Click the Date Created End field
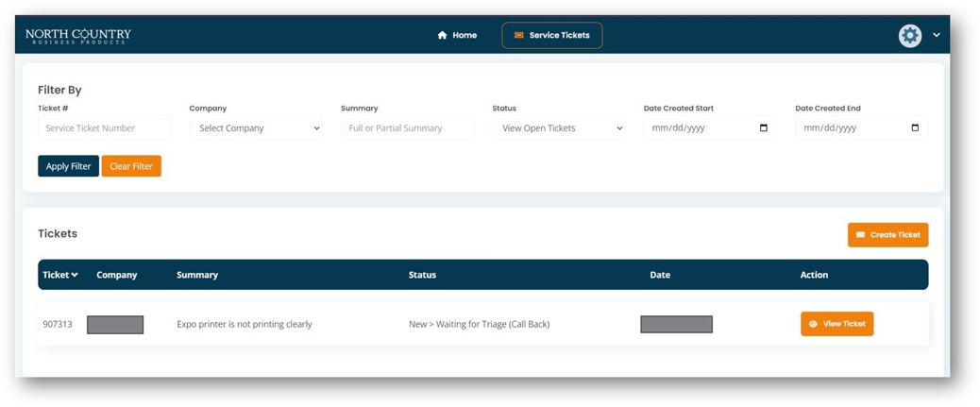 click(862, 128)
